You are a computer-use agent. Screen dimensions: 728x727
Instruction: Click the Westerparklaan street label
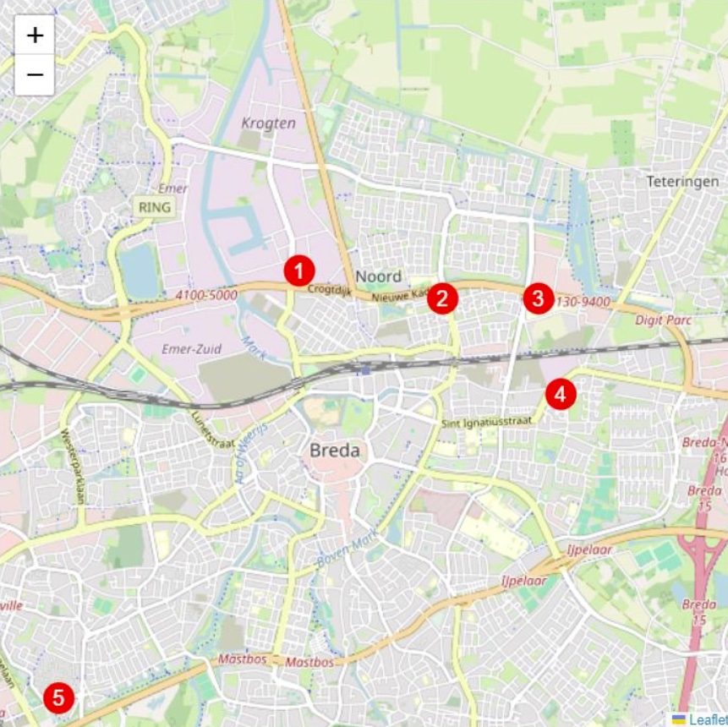[x=73, y=466]
